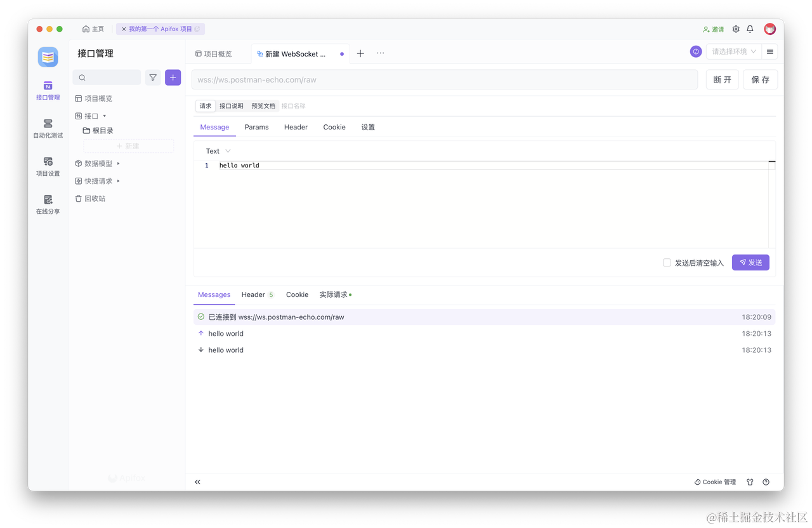Screen dimensions: 812x528
Task: Click the 新建 button under 根目录
Action: click(128, 146)
